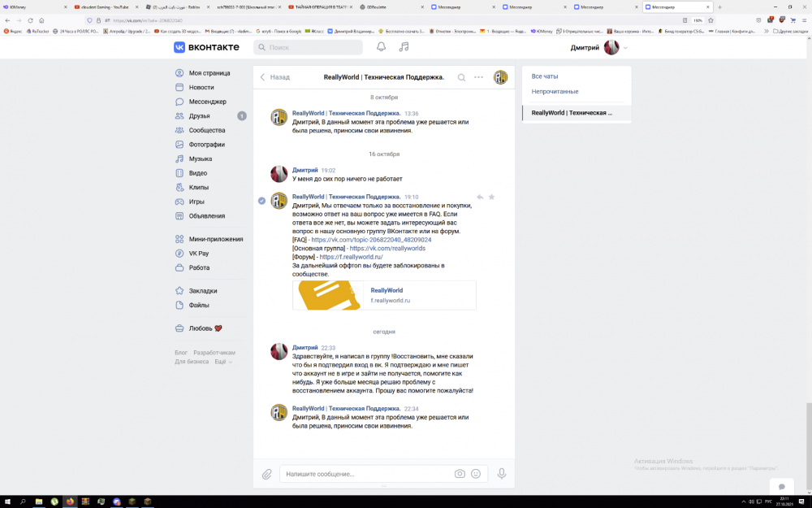Go back with the Назад button
The width and height of the screenshot is (812, 508).
click(275, 77)
